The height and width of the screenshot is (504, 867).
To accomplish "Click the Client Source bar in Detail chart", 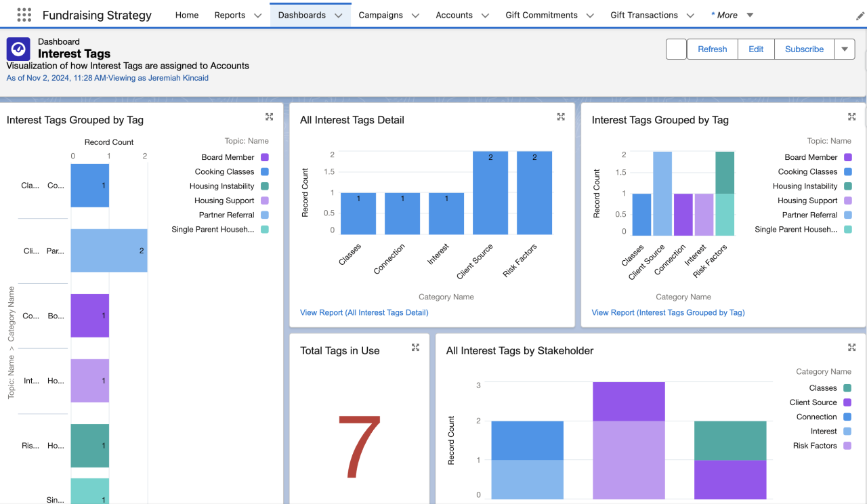I will click(x=490, y=193).
